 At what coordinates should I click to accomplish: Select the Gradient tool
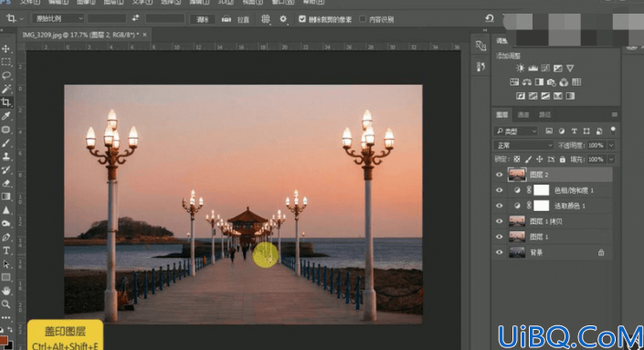5,196
